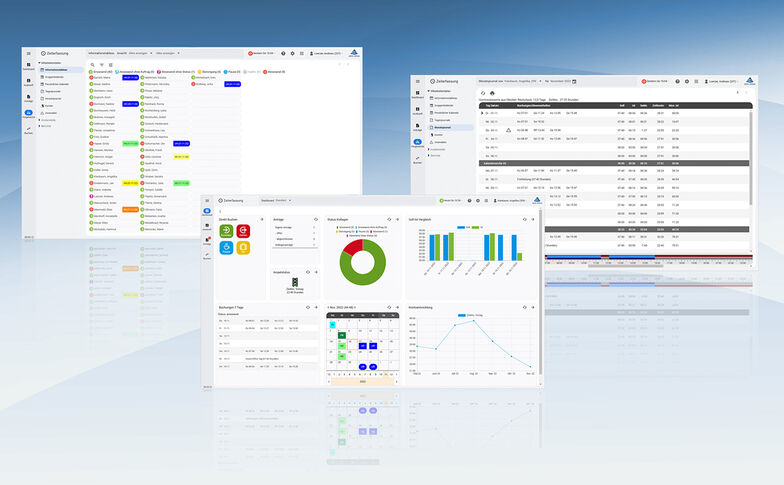Click Melden für Dritte in the Monatsjournal window

(x=660, y=79)
